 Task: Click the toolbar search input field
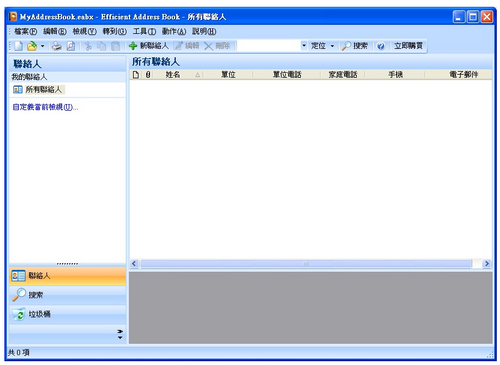coord(268,46)
